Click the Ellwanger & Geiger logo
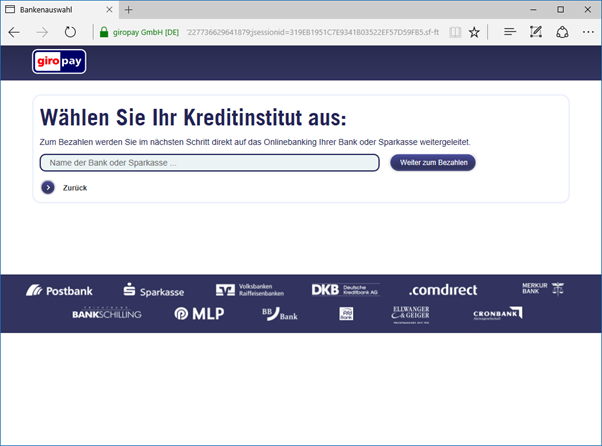The image size is (602, 446). (x=411, y=314)
